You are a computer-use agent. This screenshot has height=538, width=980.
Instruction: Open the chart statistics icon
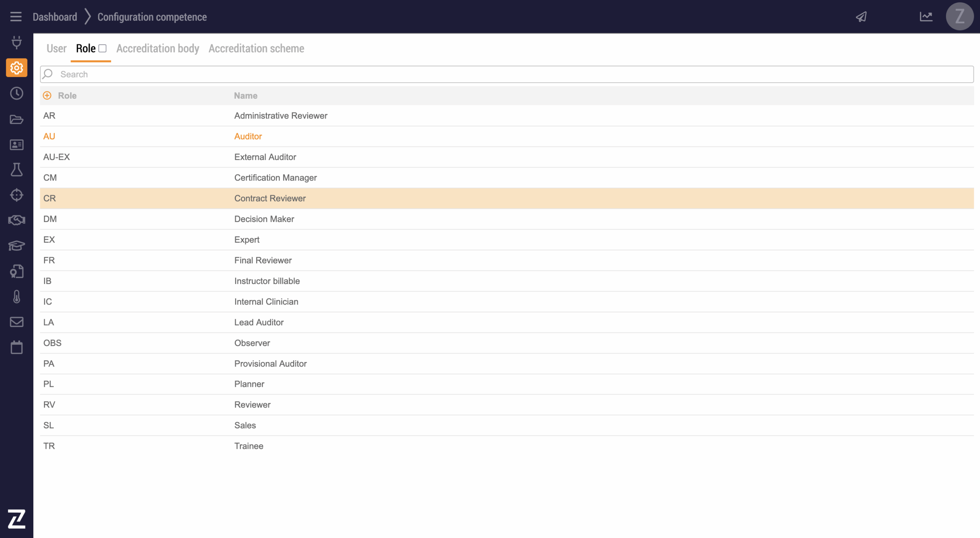926,16
